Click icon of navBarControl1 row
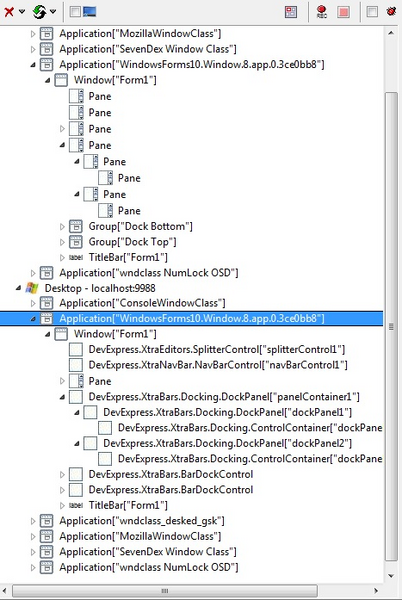 (x=76, y=365)
